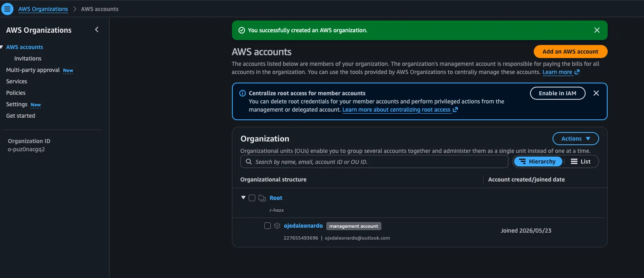Open Policies in sidebar
644x278 pixels.
pos(16,93)
